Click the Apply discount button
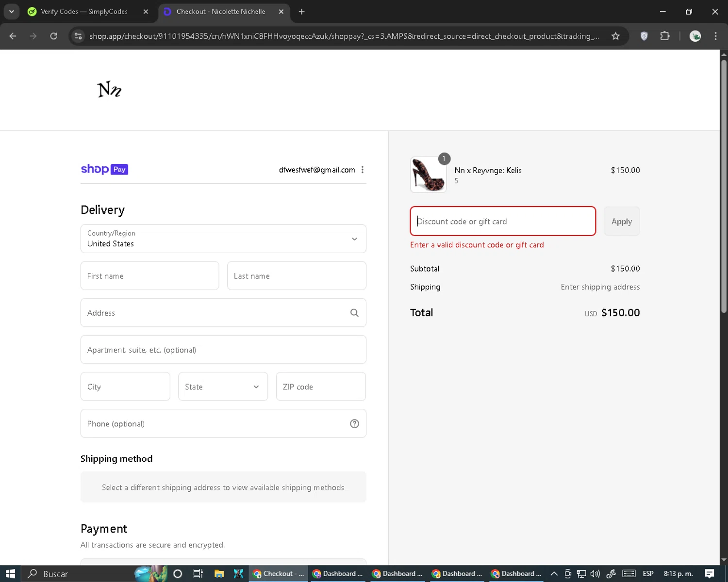This screenshot has width=728, height=582. coord(622,221)
